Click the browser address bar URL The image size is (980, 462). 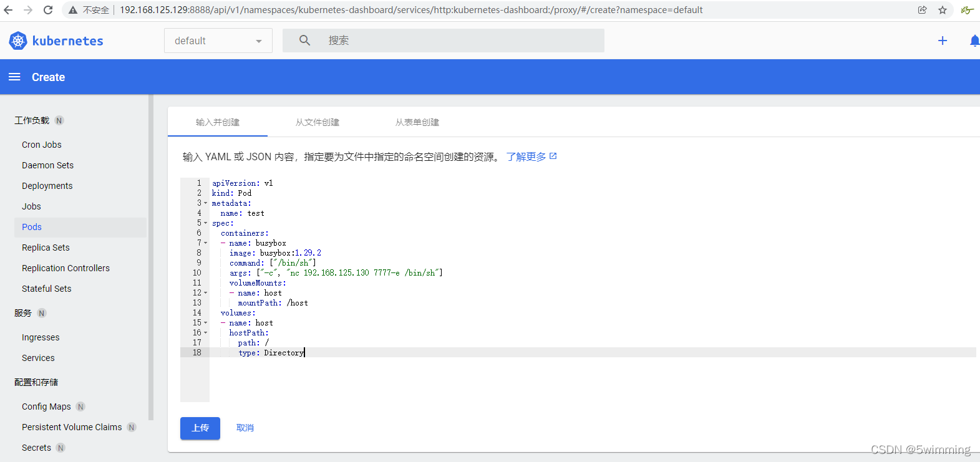click(411, 10)
